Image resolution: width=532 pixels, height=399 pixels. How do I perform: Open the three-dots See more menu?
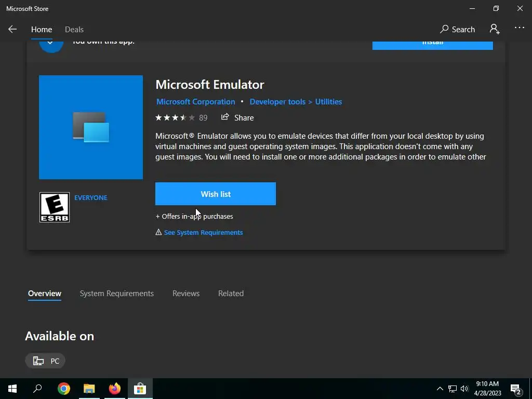coord(519,28)
